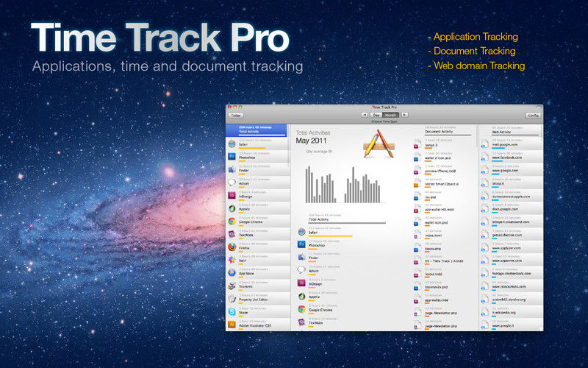
Task: Click the daily activity bar chart
Action: pyautogui.click(x=343, y=185)
